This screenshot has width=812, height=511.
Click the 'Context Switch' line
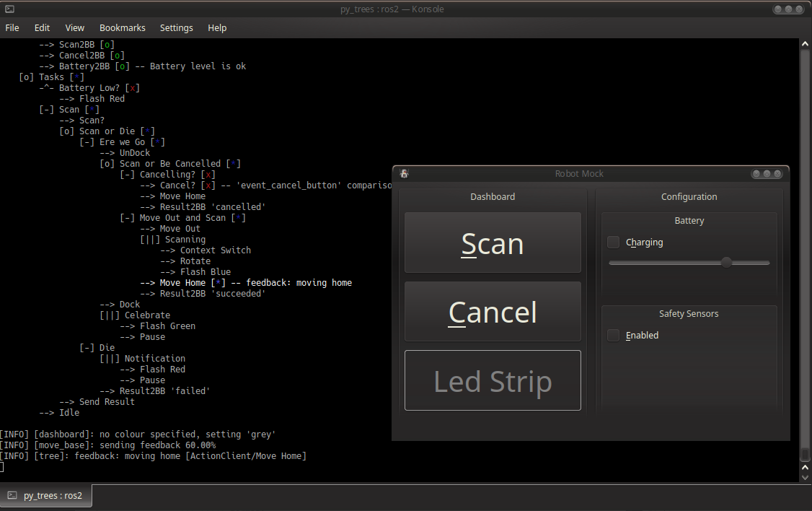pyautogui.click(x=206, y=250)
